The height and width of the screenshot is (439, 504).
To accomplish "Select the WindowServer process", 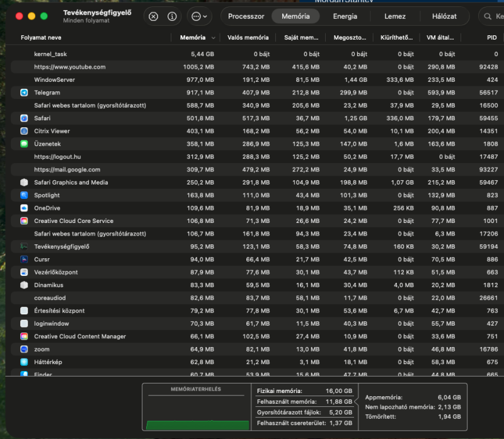I will click(x=257, y=80).
